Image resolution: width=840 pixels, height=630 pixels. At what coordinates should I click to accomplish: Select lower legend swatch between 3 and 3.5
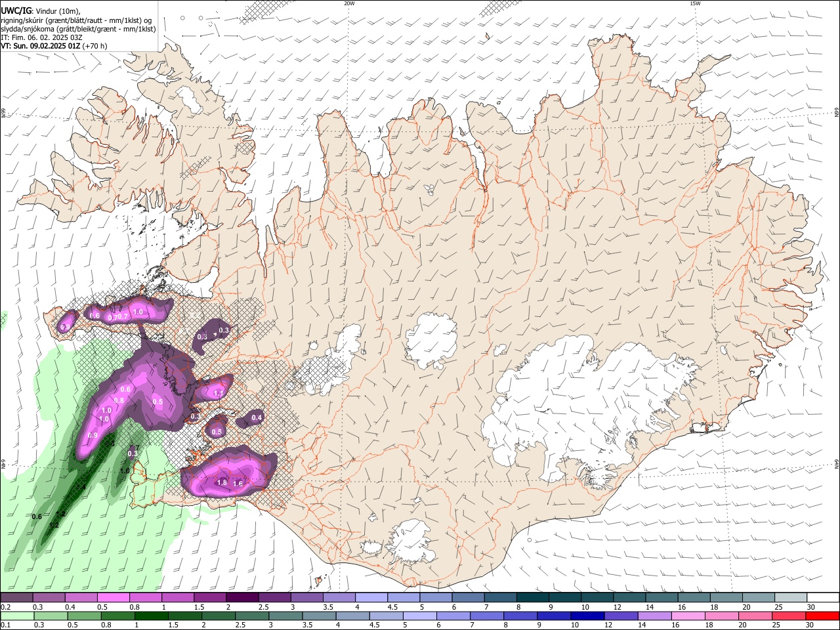285,616
